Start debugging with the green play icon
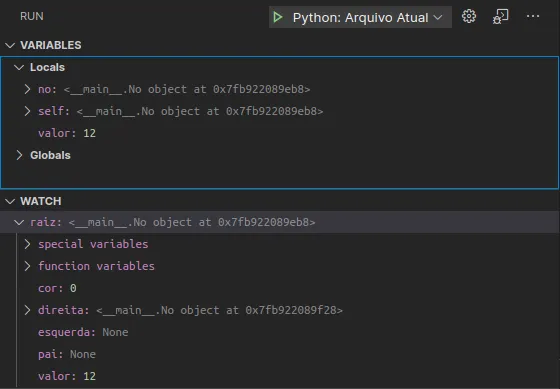Image resolution: width=560 pixels, height=389 pixels. [x=278, y=17]
